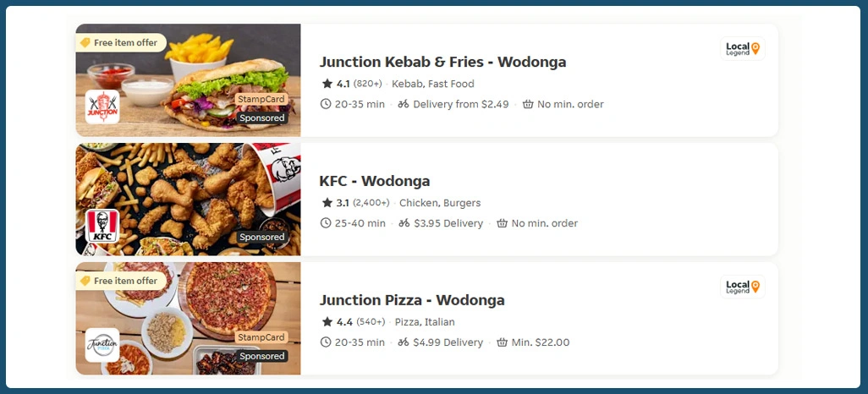
Task: Click star rating icon for KFC
Action: [x=327, y=203]
